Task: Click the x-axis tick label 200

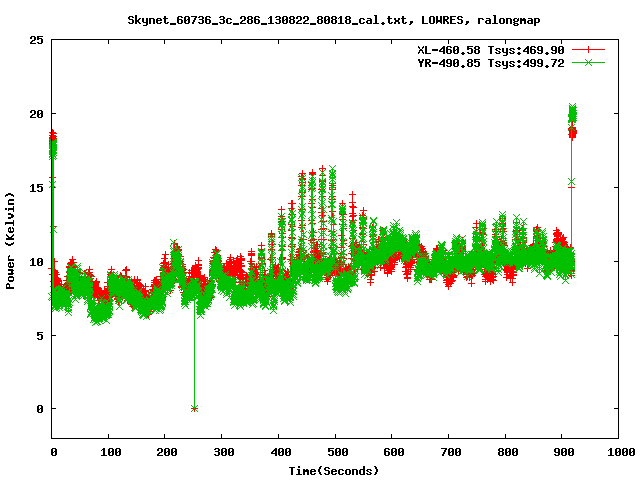Action: click(167, 452)
